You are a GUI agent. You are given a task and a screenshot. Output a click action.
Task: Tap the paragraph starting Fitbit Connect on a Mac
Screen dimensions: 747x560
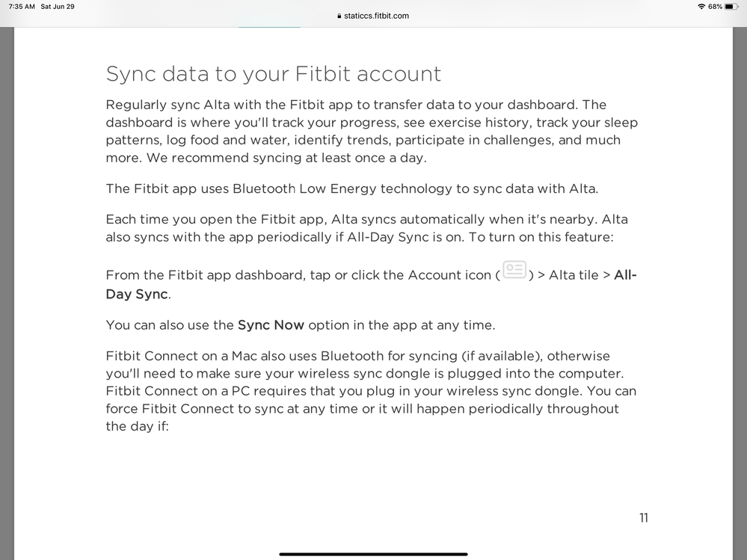(371, 391)
